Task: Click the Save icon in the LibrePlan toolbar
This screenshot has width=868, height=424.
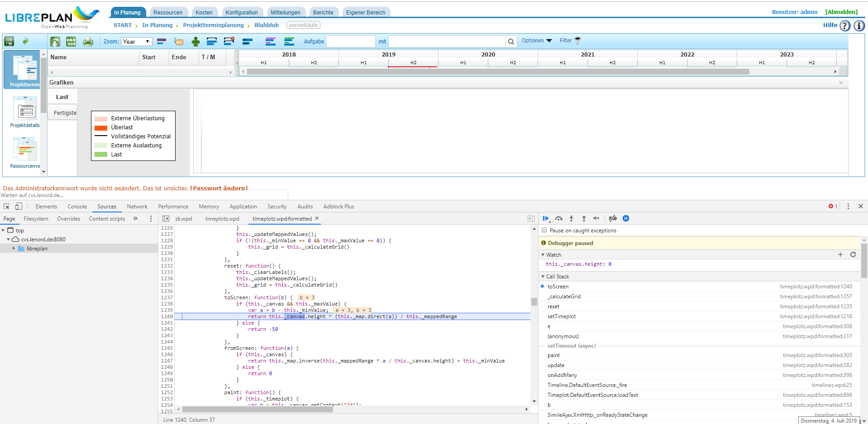Action: tap(9, 41)
